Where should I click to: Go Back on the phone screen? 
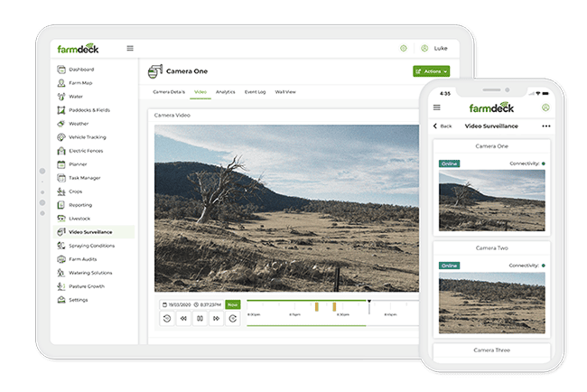[x=443, y=126]
